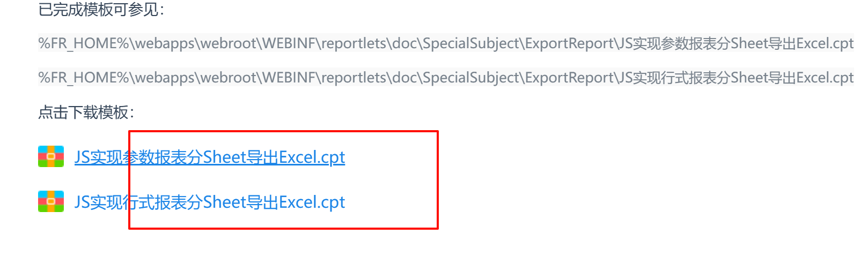Download the JS实现参数报表分Sheet导出Excel.cpt template
The width and height of the screenshot is (868, 264).
click(x=210, y=157)
